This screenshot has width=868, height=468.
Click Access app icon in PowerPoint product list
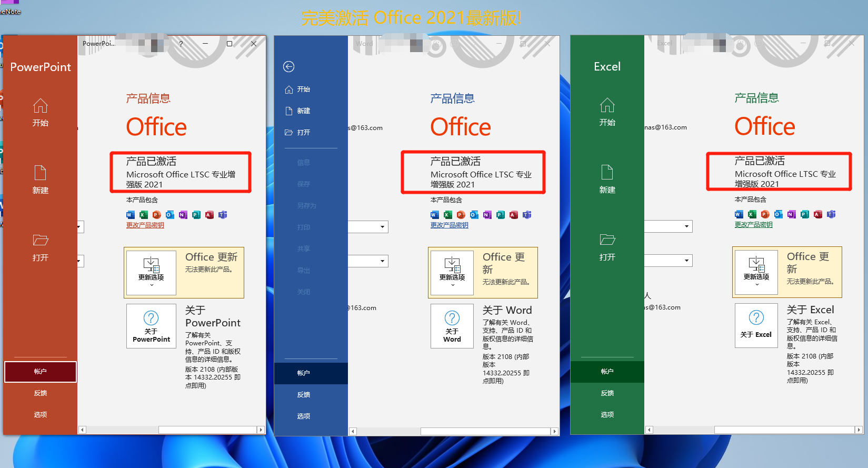tap(209, 215)
